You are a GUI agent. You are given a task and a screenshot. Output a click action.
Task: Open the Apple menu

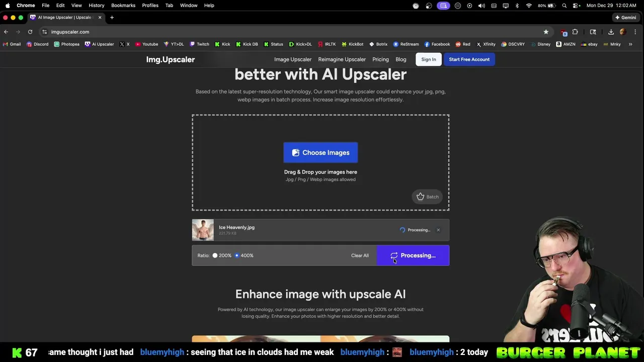(8, 6)
